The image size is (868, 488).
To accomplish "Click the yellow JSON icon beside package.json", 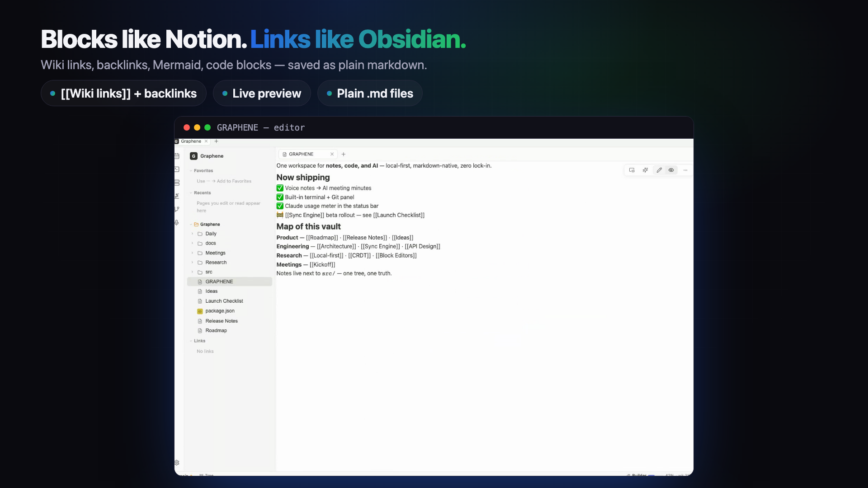I will pos(200,311).
